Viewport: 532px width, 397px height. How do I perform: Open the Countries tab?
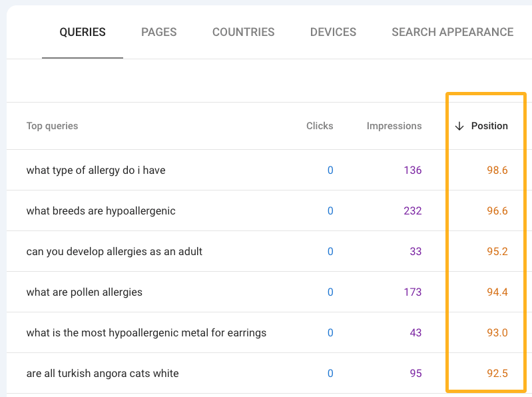[x=243, y=32]
